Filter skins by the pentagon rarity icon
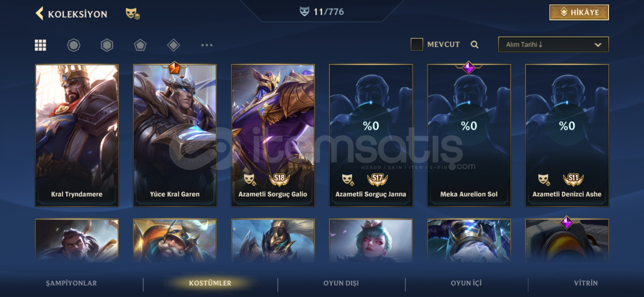The width and height of the screenshot is (644, 297). 140,45
